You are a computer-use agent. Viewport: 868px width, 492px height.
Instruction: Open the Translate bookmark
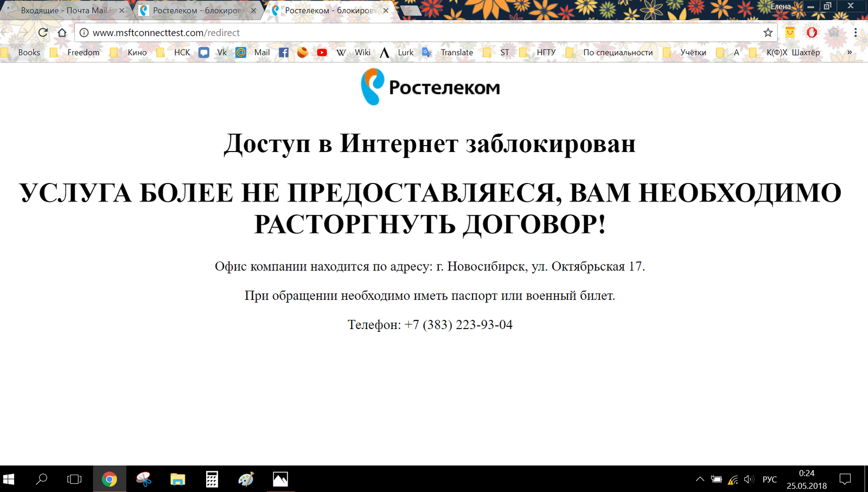click(x=448, y=52)
